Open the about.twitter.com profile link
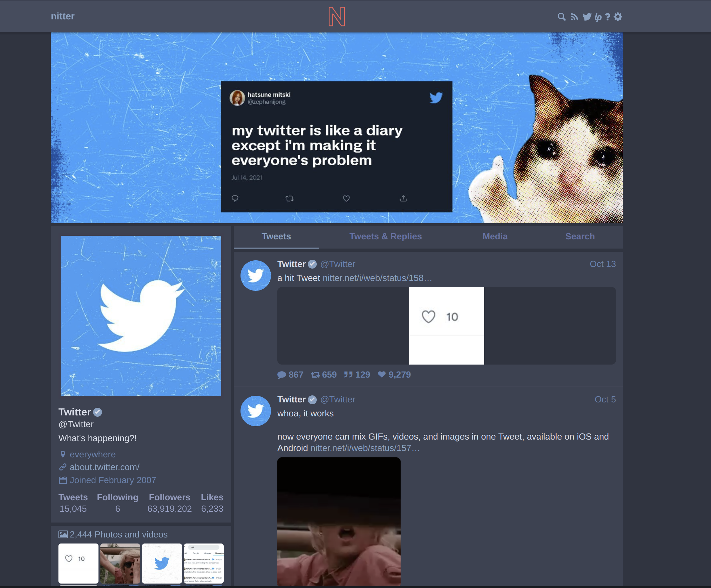 tap(104, 467)
